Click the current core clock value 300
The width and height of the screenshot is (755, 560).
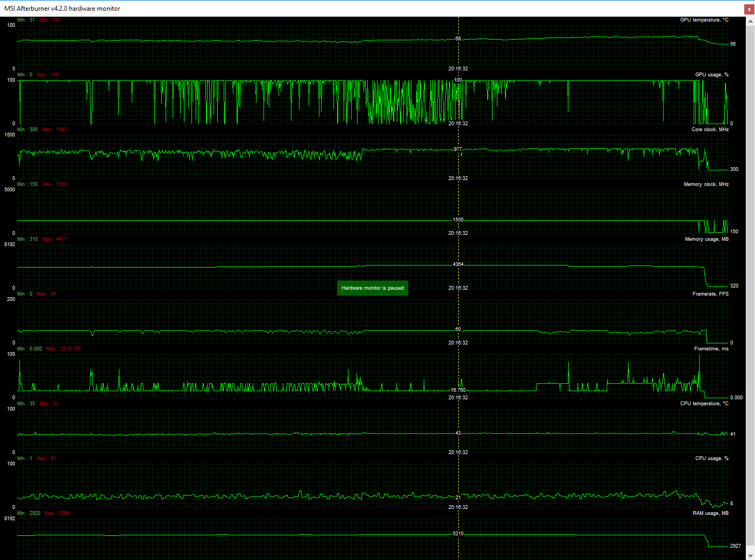[734, 169]
